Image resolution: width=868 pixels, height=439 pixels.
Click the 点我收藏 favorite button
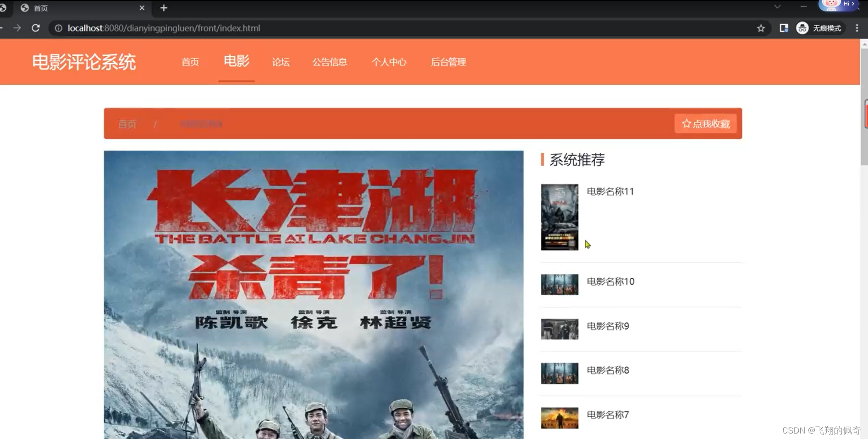706,124
